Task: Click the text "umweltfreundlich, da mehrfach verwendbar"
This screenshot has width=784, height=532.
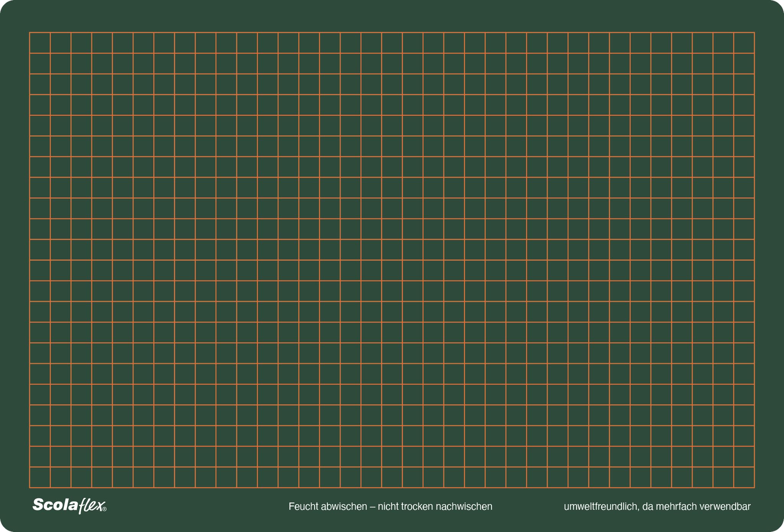Action: (x=657, y=506)
